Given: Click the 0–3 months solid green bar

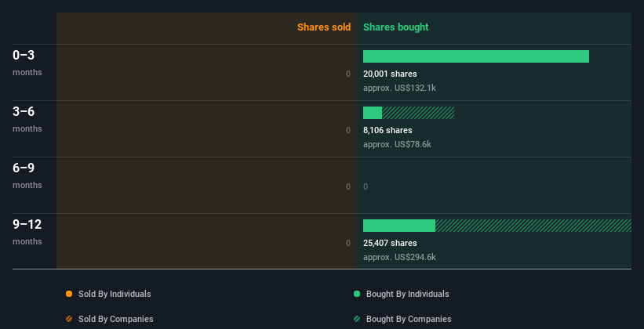Looking at the screenshot, I should click(475, 56).
